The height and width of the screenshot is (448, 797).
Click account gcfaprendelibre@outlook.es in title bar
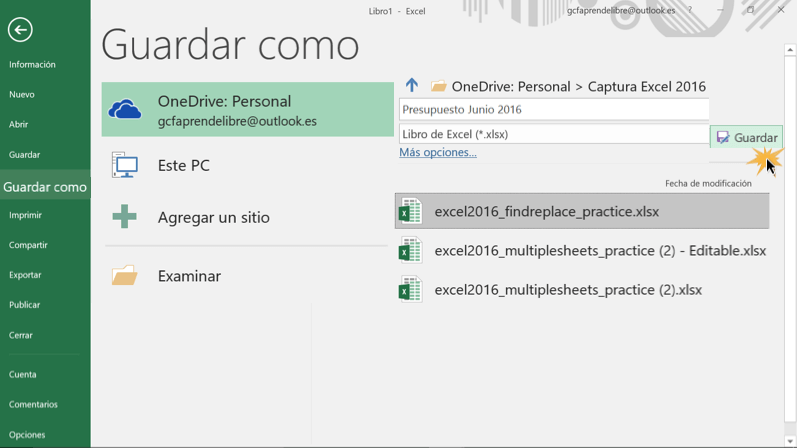[x=621, y=10]
